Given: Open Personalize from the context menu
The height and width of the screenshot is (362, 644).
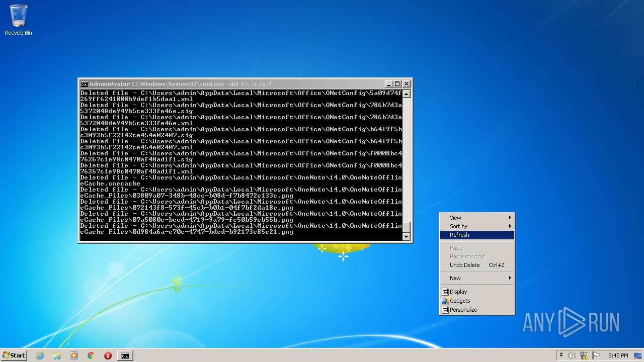Looking at the screenshot, I should tap(477, 310).
